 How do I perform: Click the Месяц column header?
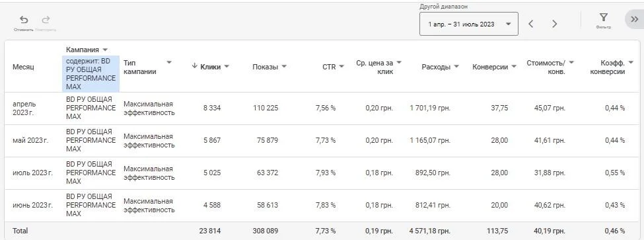click(23, 67)
